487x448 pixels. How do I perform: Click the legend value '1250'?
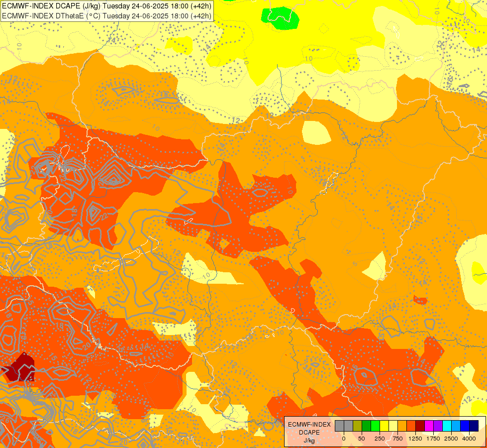pos(415,439)
